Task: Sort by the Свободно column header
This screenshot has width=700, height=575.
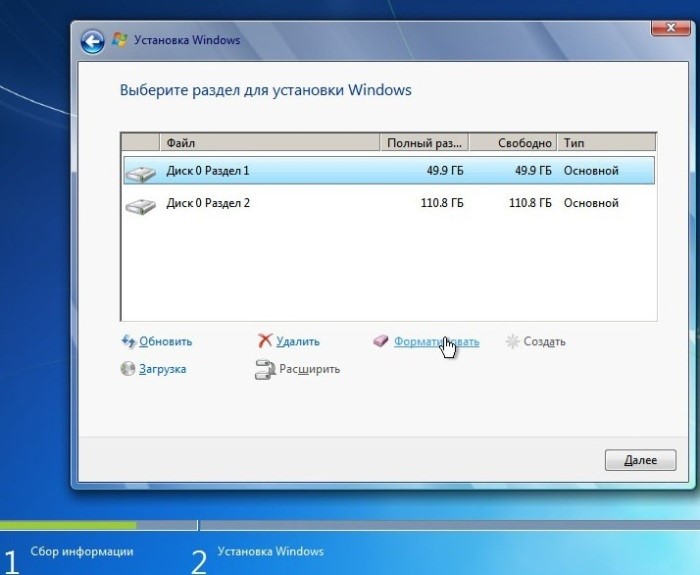Action: 513,143
